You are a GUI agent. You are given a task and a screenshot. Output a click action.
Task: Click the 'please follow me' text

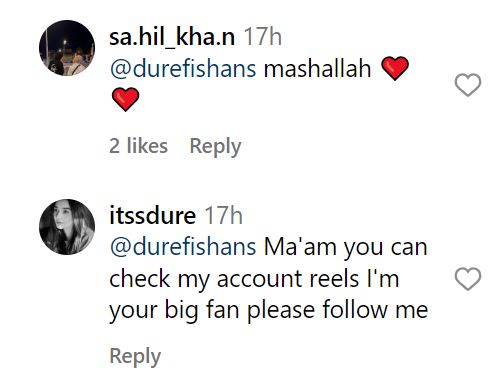(337, 310)
